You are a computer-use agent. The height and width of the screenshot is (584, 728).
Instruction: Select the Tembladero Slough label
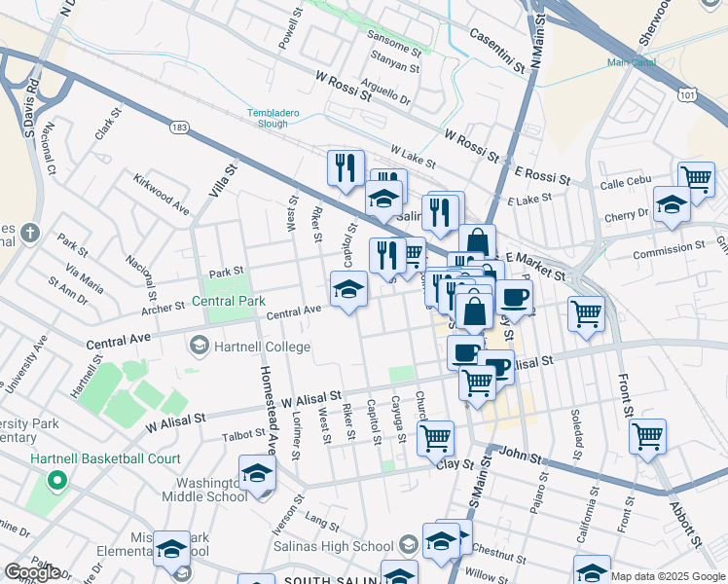pos(273,119)
